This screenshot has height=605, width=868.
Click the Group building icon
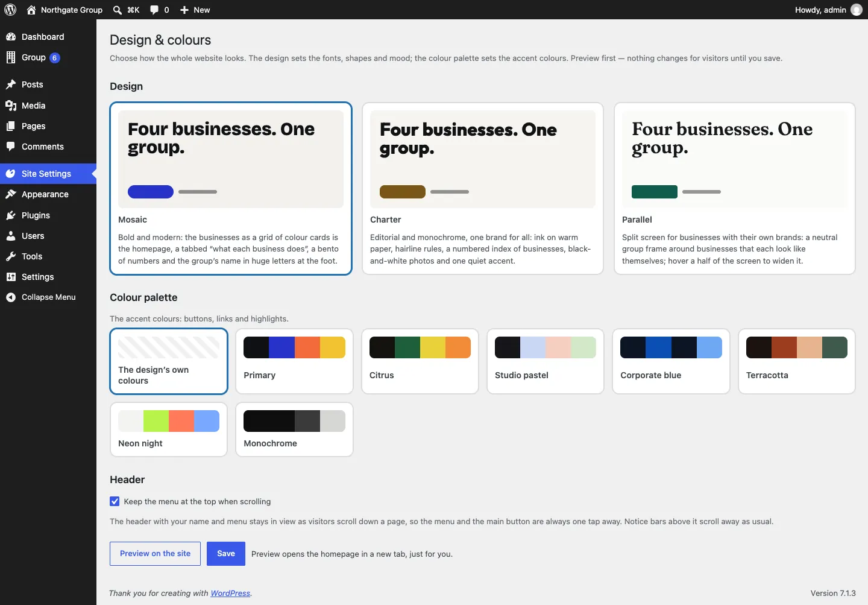11,57
